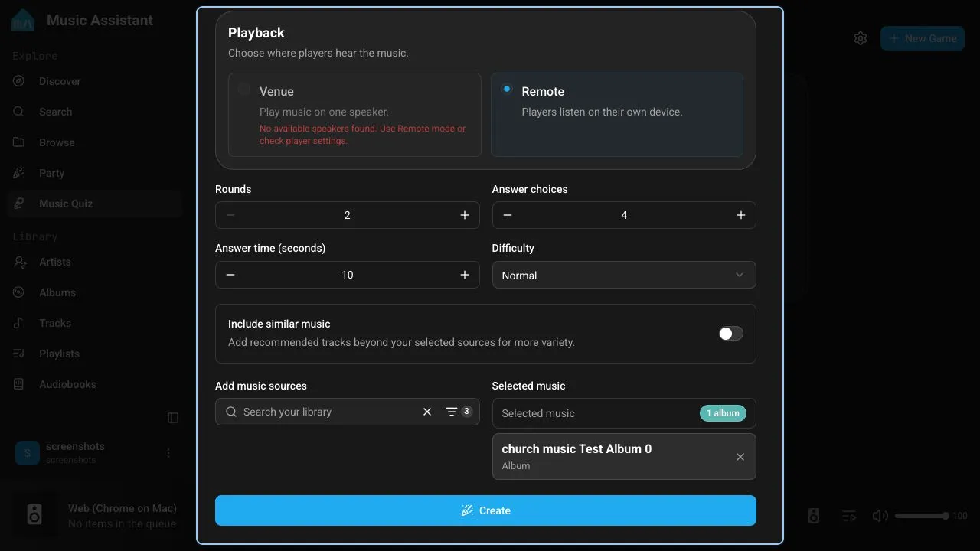980x551 pixels.
Task: Decrease Answer choices with minus button
Action: (x=508, y=215)
